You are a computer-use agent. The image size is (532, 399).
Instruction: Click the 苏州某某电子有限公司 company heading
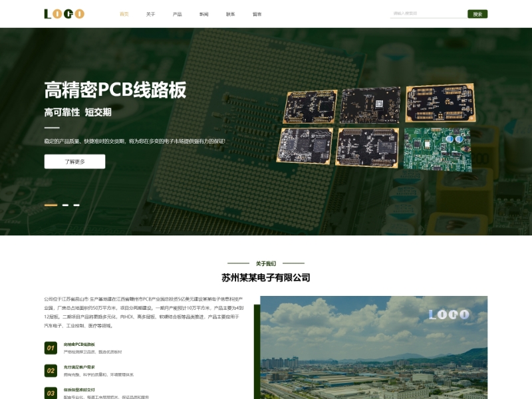(x=266, y=280)
